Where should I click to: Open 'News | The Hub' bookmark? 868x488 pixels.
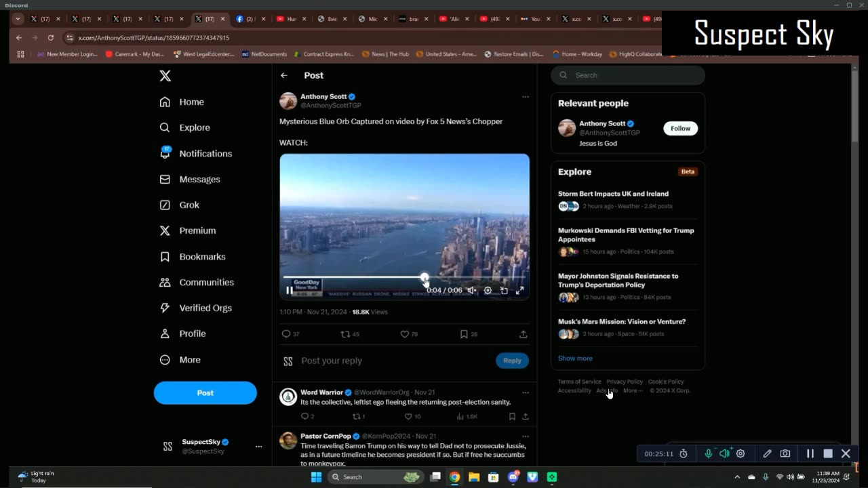tap(385, 54)
